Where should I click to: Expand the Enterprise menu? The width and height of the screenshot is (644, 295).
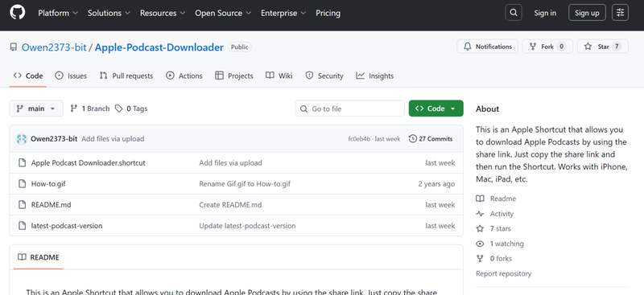(x=283, y=13)
